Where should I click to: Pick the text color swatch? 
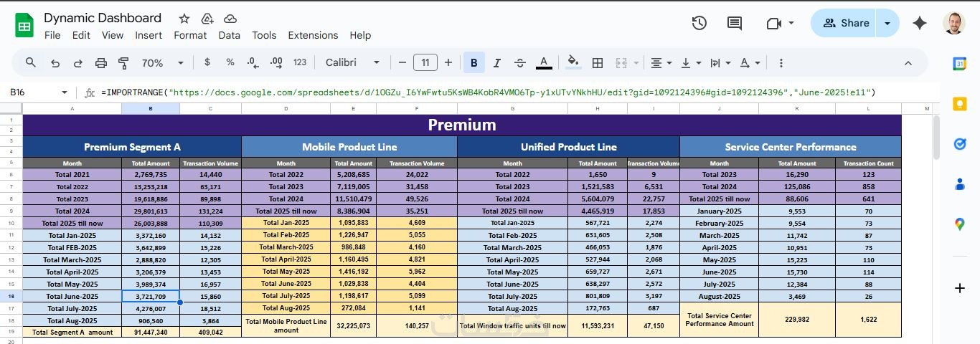pos(544,63)
